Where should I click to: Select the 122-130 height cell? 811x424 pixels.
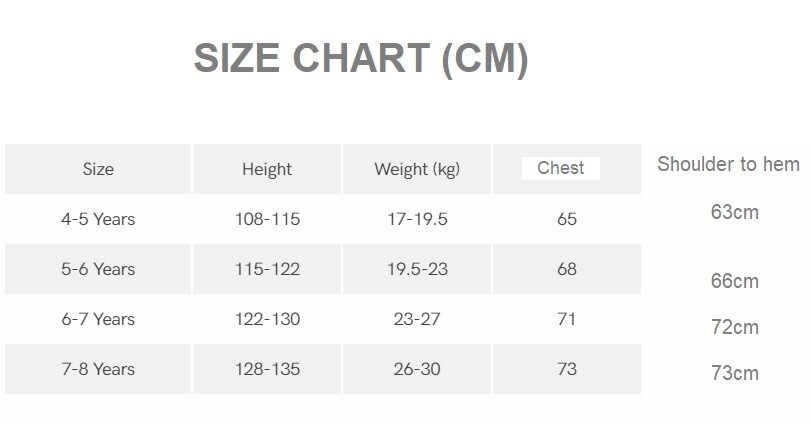coord(267,319)
